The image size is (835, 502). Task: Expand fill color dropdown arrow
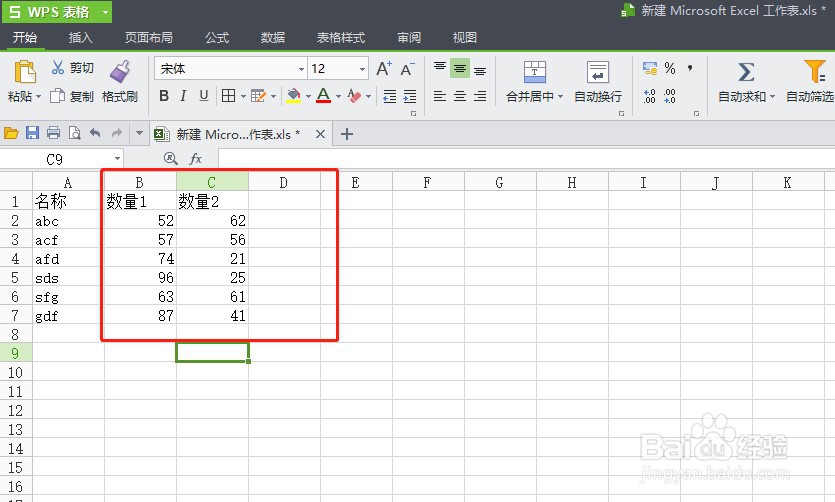pos(308,96)
